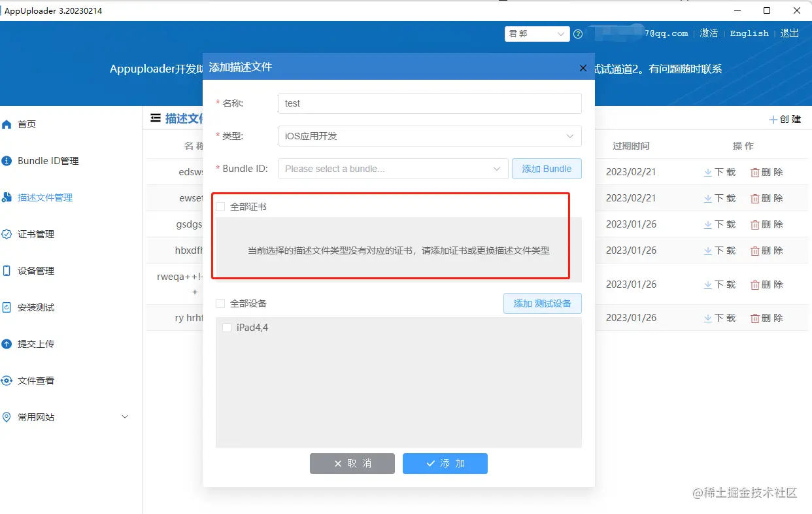The width and height of the screenshot is (812, 514).
Task: Click the 操作 column header
Action: (743, 146)
